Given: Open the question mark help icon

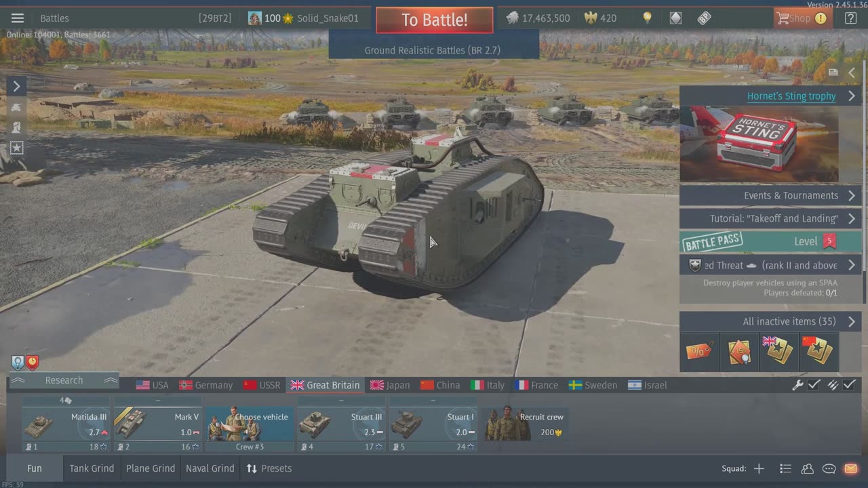Looking at the screenshot, I should pyautogui.click(x=850, y=18).
